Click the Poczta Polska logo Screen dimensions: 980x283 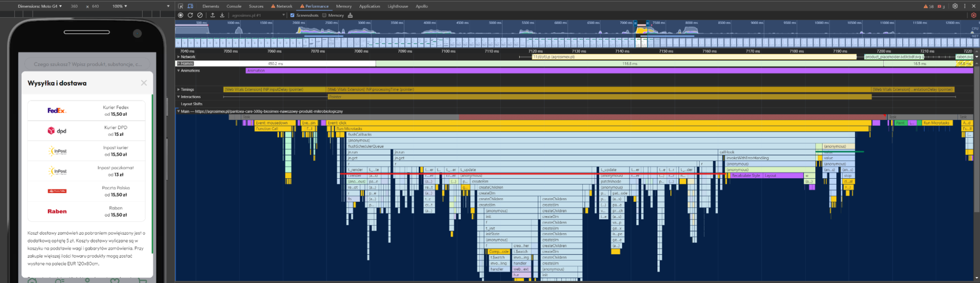(x=57, y=191)
